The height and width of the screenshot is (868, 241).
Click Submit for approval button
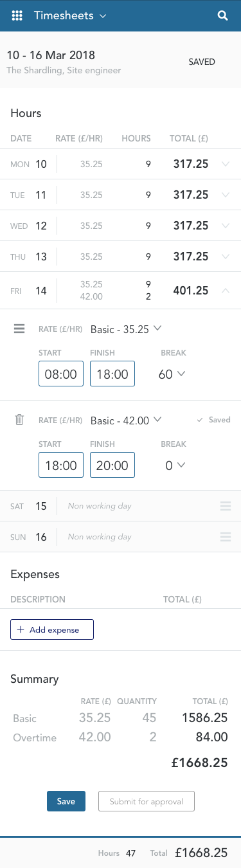(147, 801)
